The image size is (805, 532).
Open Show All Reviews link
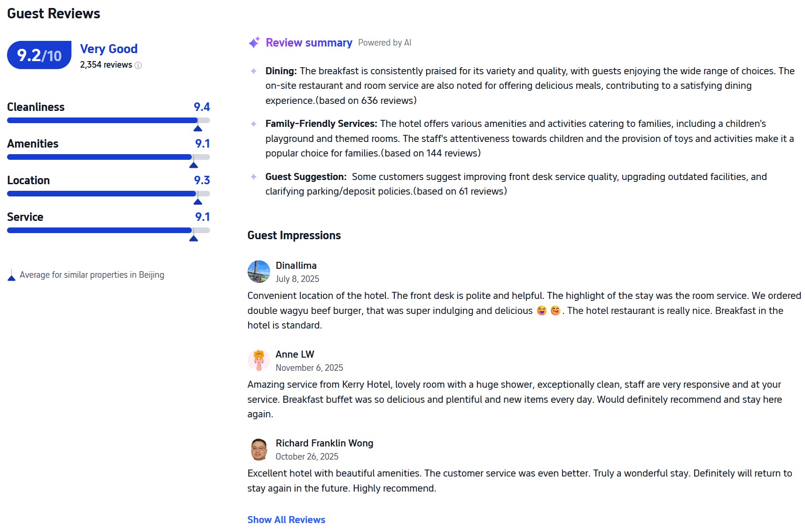click(286, 520)
